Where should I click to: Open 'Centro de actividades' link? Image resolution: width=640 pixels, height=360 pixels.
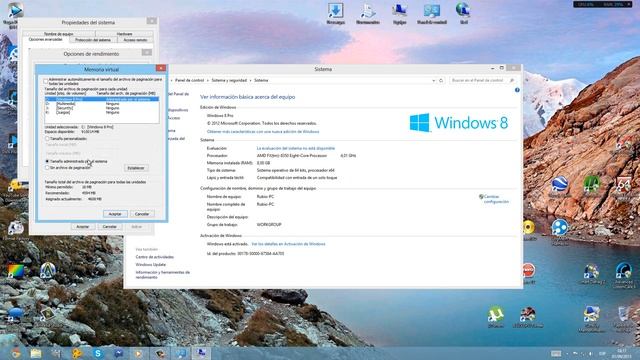pyautogui.click(x=155, y=257)
